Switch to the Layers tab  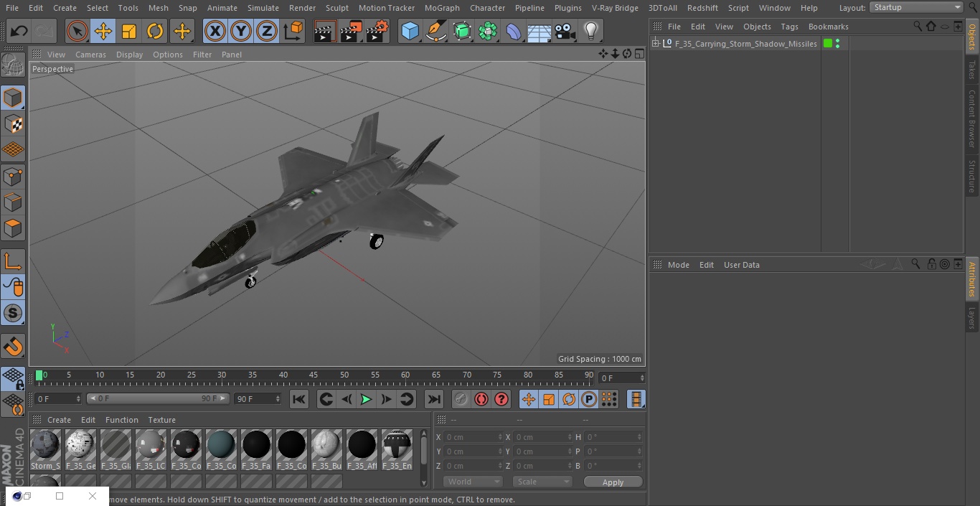pyautogui.click(x=972, y=317)
